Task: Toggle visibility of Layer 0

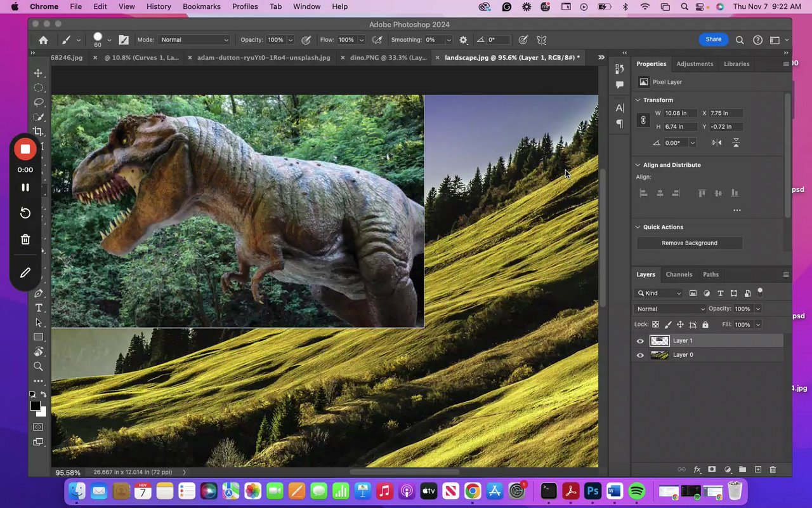Action: coord(640,355)
